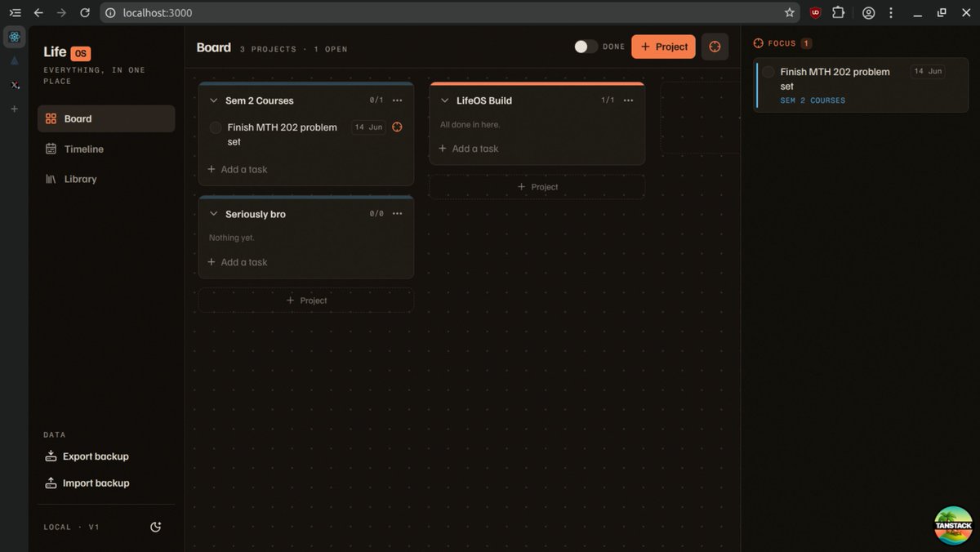This screenshot has height=552, width=980.
Task: Check off MTH 202 task in Focus panel
Action: tap(768, 72)
